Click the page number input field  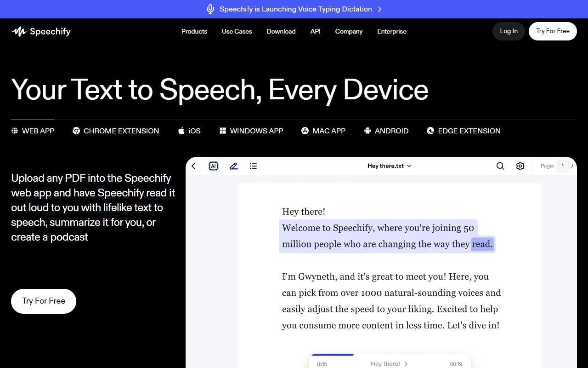tap(563, 166)
